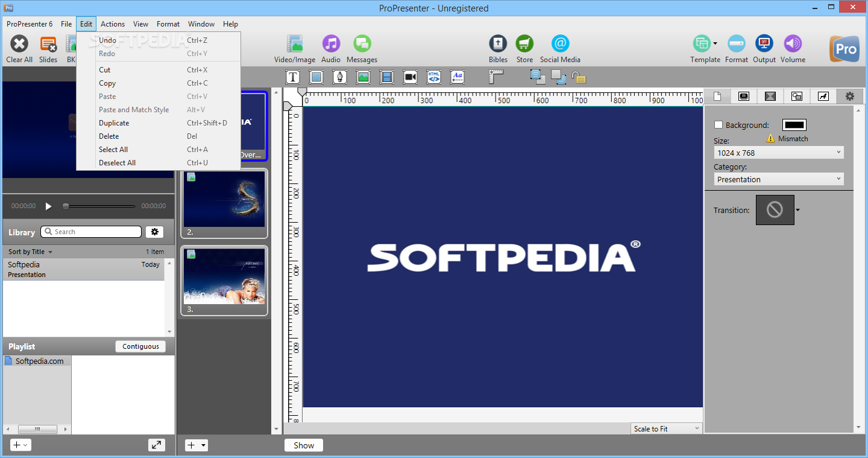The image size is (868, 458).
Task: Play the preview video
Action: click(49, 206)
